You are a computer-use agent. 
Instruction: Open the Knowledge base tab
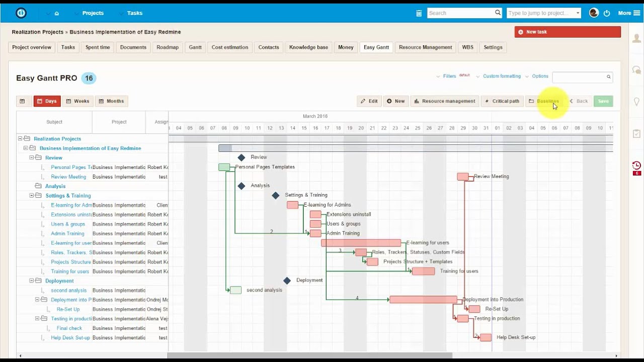308,47
